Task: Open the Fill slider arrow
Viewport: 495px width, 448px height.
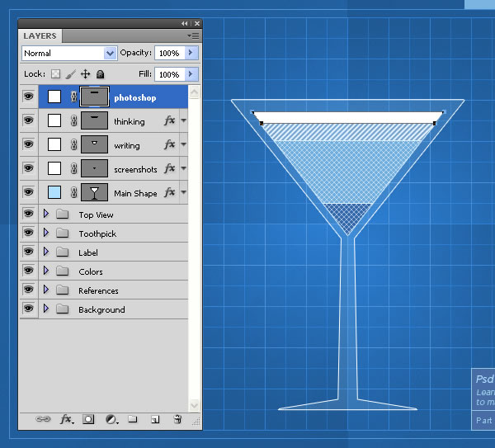Action: point(191,74)
